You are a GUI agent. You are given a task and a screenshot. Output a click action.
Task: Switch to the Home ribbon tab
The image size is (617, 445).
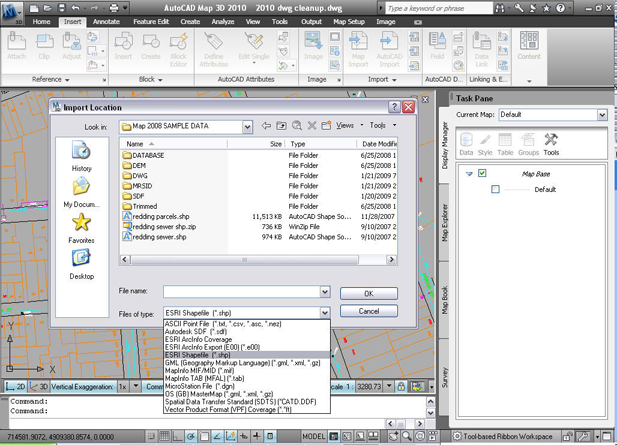coord(41,22)
